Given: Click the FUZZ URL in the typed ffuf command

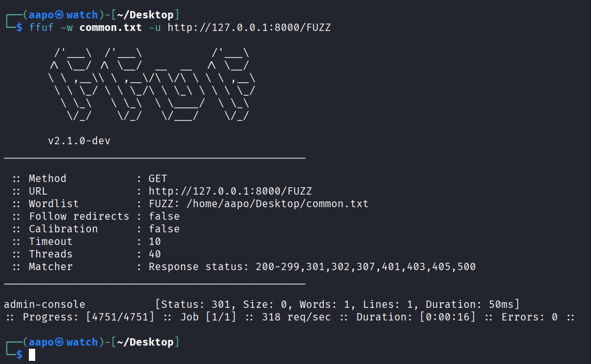Looking at the screenshot, I should (249, 28).
